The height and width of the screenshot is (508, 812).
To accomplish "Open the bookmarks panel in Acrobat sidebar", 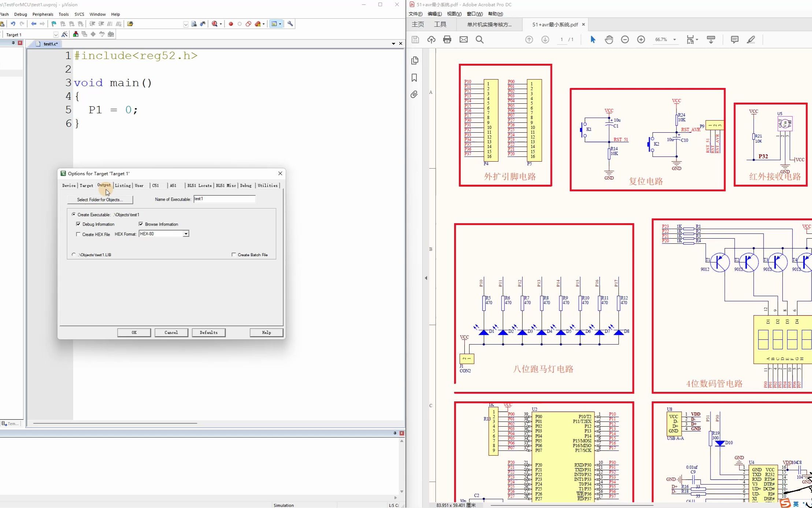I will [414, 78].
